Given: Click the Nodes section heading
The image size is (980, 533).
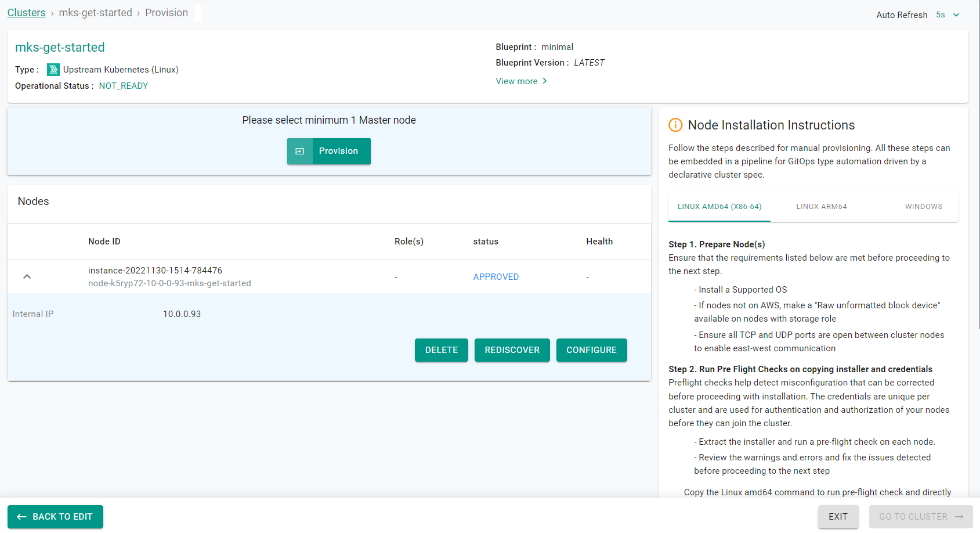Looking at the screenshot, I should [x=33, y=201].
